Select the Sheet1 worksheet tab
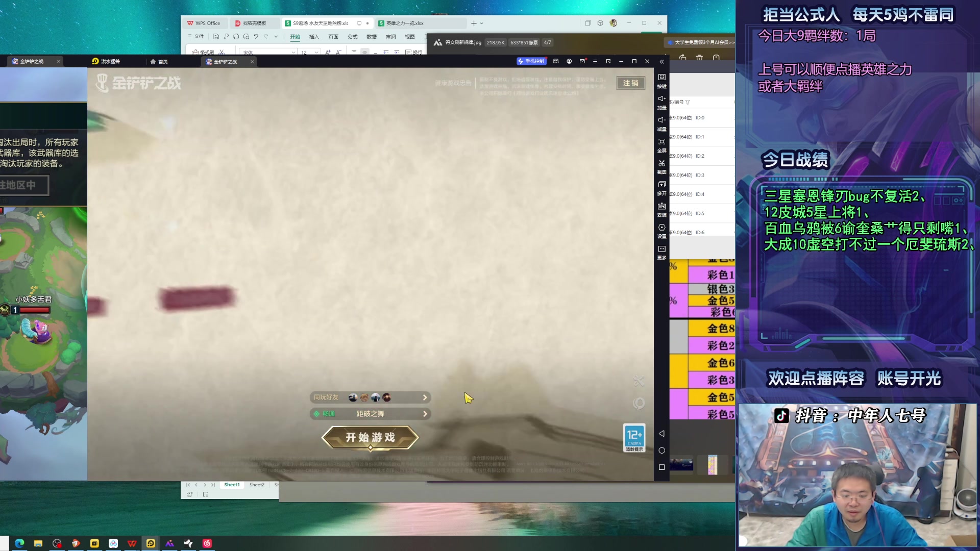Image resolution: width=980 pixels, height=551 pixels. coord(232,485)
